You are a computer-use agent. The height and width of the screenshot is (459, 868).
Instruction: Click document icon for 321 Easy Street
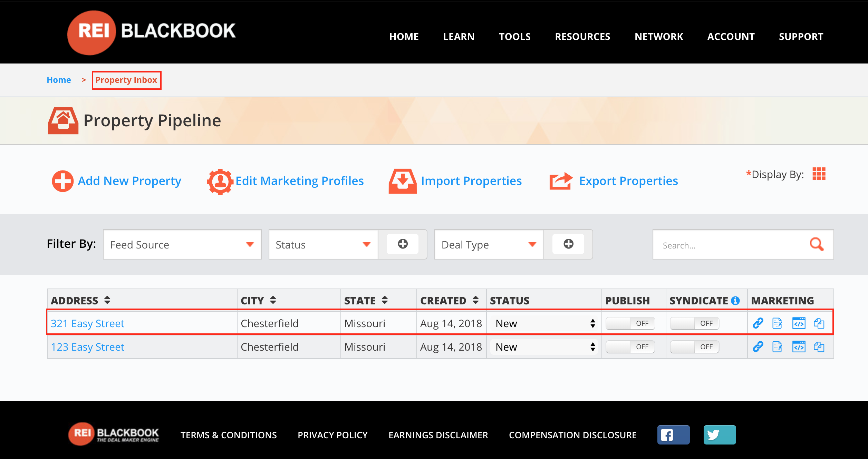[777, 323]
